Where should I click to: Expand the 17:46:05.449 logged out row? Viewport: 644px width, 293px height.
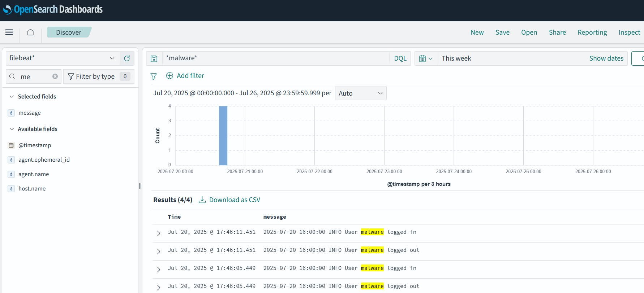tap(158, 288)
